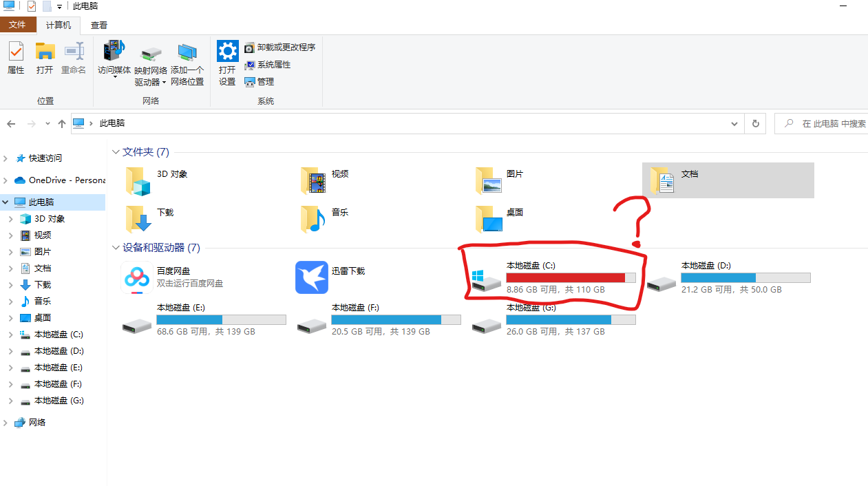
Task: Select Network (网络) in sidebar
Action: 30,423
